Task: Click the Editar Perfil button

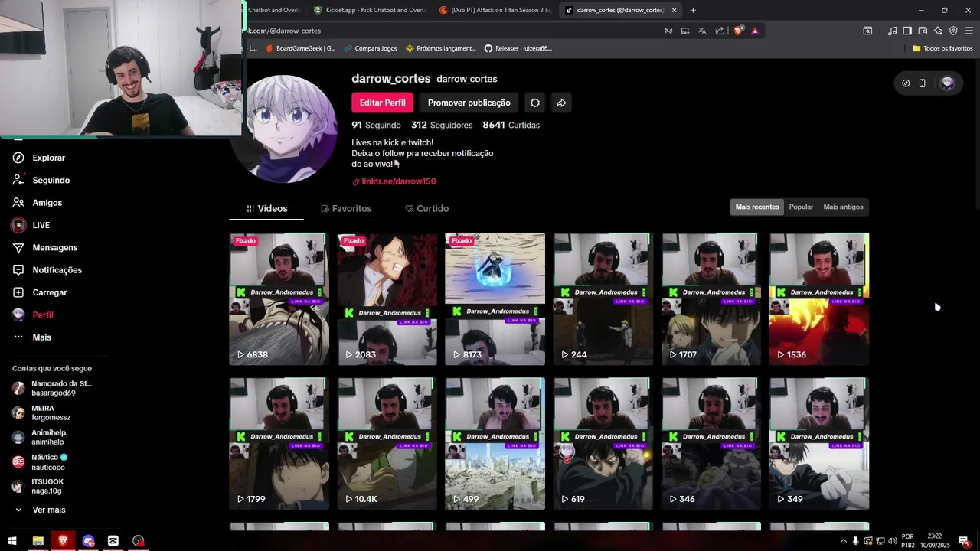Action: [x=382, y=103]
